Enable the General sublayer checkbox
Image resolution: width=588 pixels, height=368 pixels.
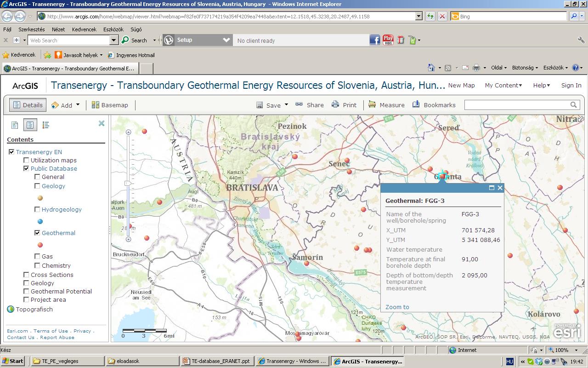[x=37, y=177]
